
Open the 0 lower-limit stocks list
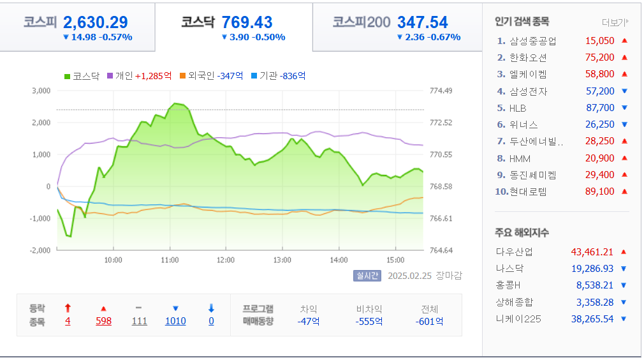(211, 321)
